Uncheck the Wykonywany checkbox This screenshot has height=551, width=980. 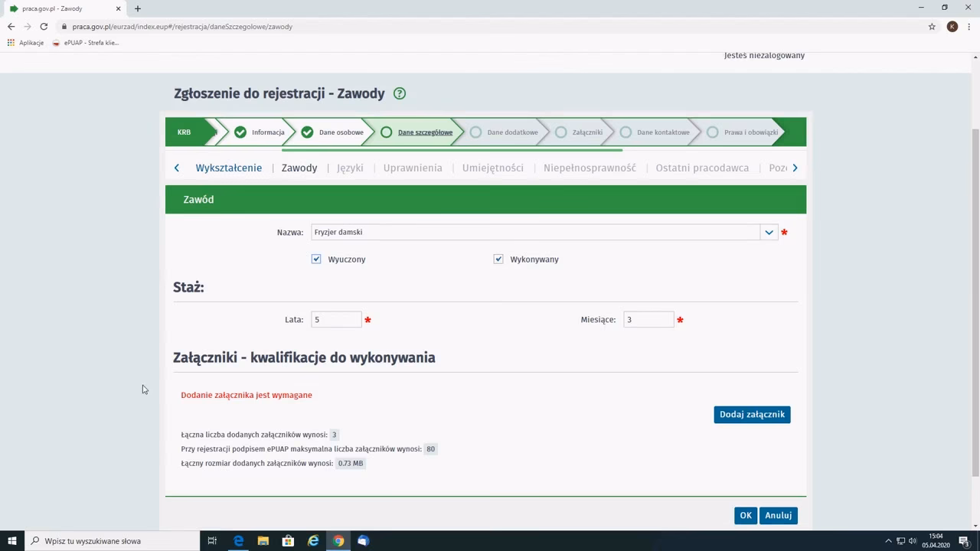pyautogui.click(x=498, y=259)
